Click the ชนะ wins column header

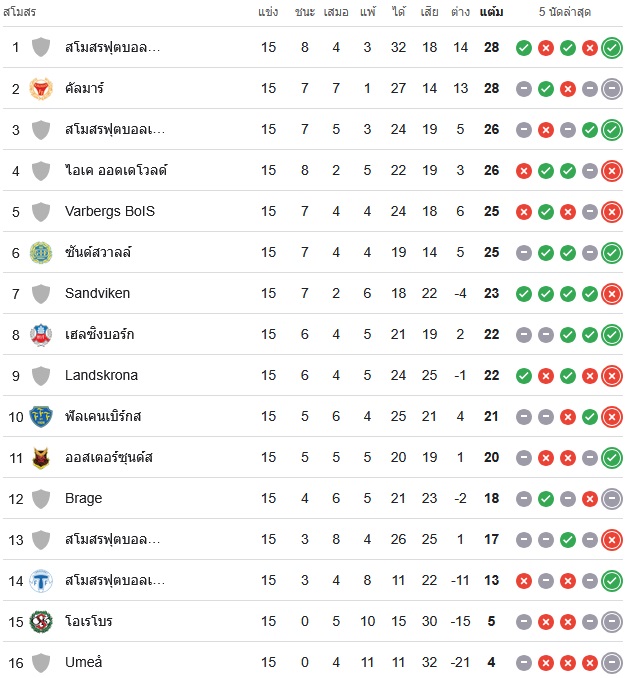(x=305, y=12)
